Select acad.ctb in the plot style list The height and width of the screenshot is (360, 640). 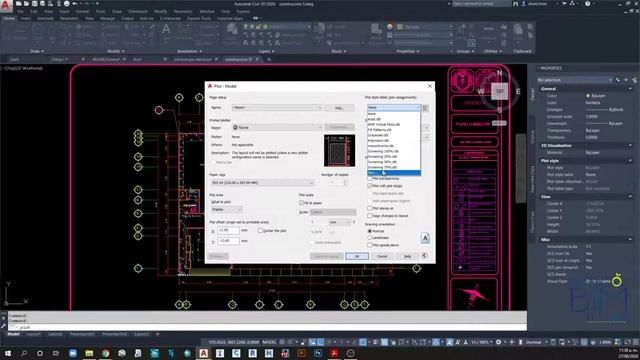click(x=394, y=119)
